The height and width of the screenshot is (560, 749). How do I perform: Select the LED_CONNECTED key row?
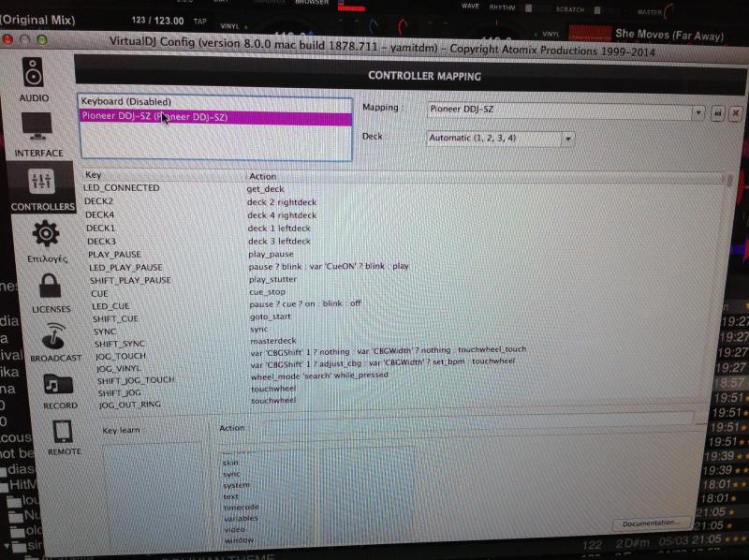(122, 188)
